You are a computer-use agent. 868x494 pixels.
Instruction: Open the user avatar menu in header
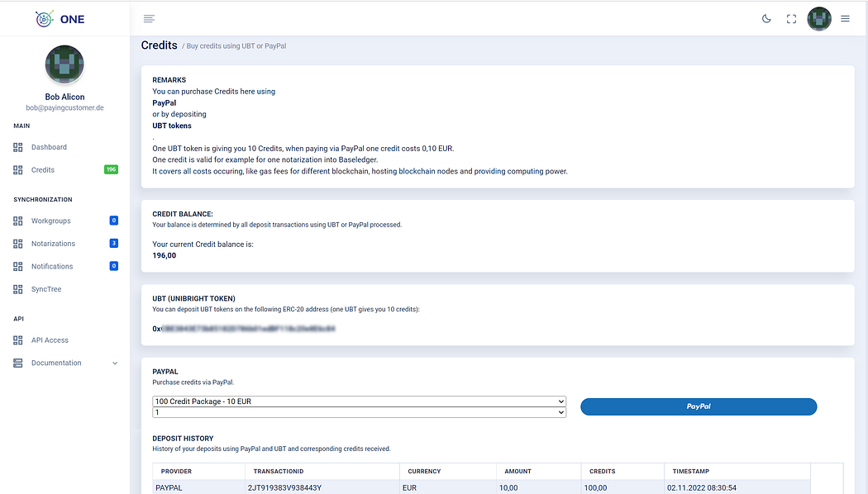[x=818, y=19]
